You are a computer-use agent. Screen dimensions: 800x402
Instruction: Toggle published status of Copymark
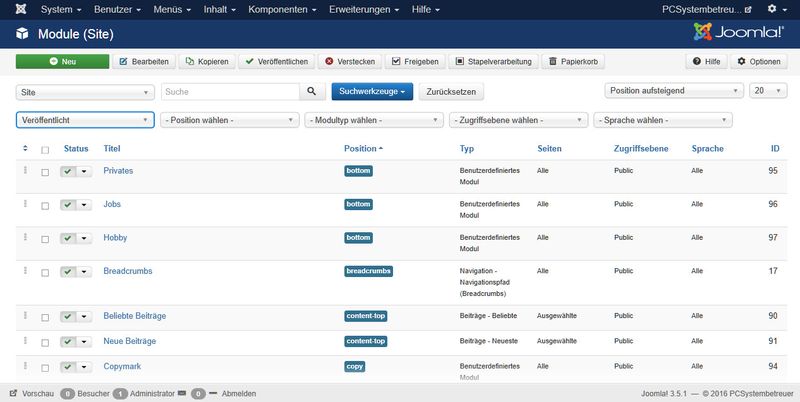[x=68, y=367]
